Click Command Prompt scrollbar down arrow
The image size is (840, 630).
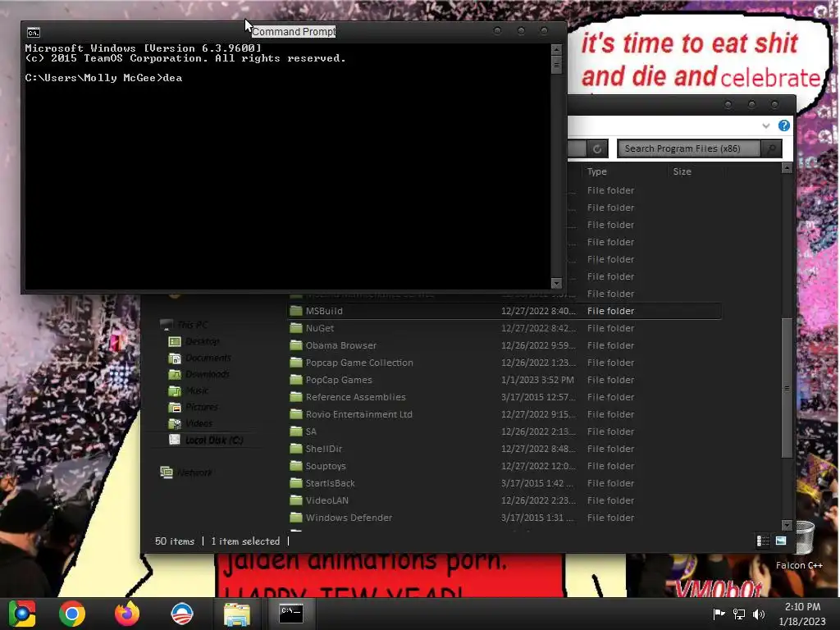pyautogui.click(x=556, y=283)
